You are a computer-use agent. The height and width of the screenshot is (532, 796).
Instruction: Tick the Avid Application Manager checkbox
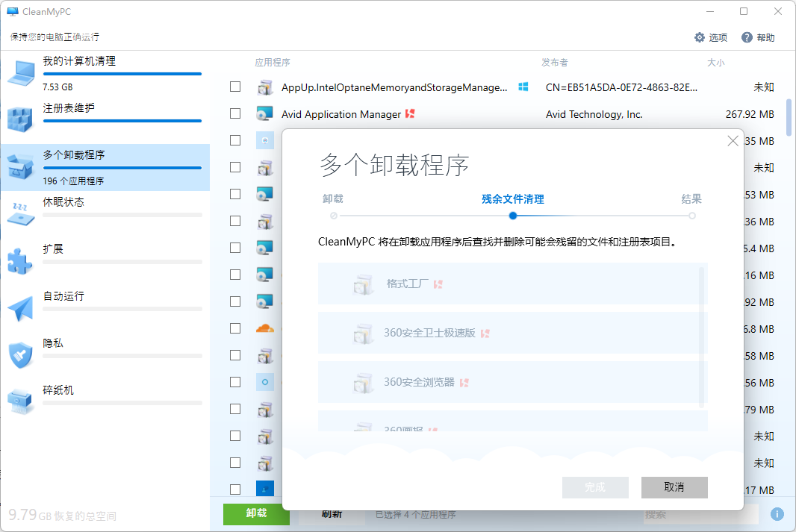pos(235,114)
